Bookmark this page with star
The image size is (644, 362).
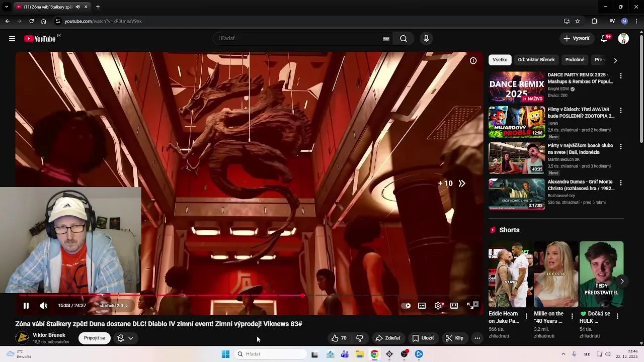pos(578,21)
